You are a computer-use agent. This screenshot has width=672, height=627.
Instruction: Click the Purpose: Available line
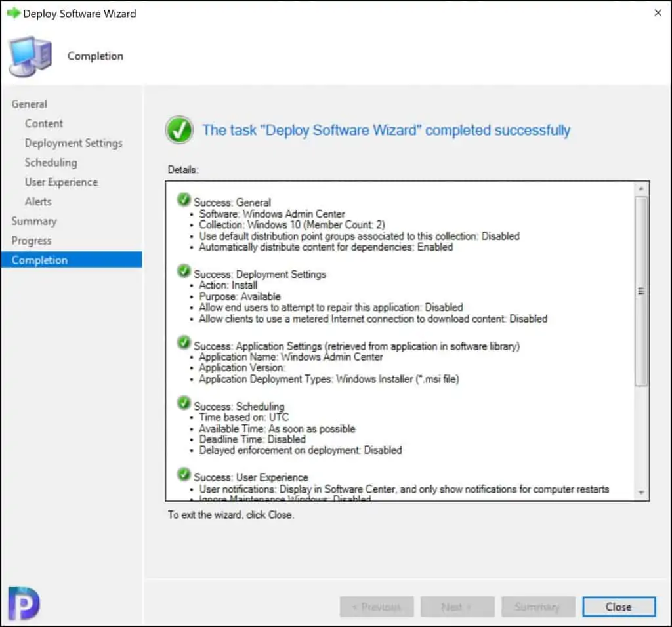coord(240,296)
